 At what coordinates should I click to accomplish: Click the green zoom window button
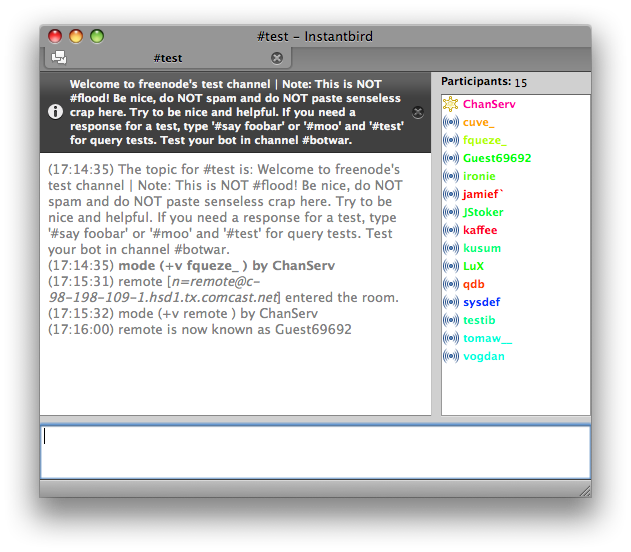point(97,36)
